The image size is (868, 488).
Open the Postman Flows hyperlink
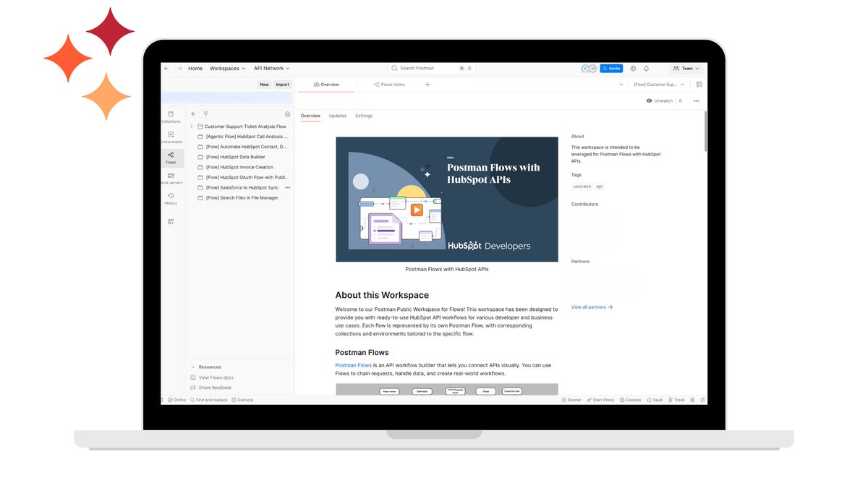pos(353,365)
